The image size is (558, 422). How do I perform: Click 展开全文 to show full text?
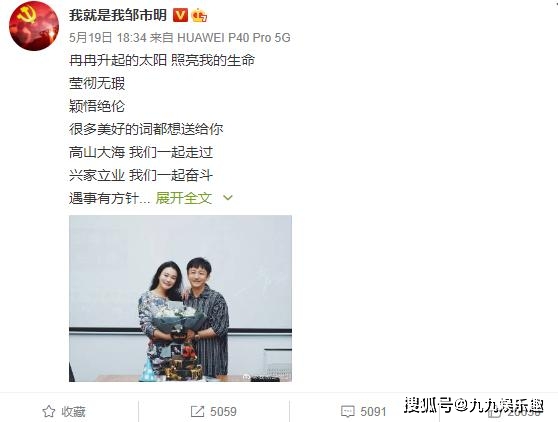[184, 198]
